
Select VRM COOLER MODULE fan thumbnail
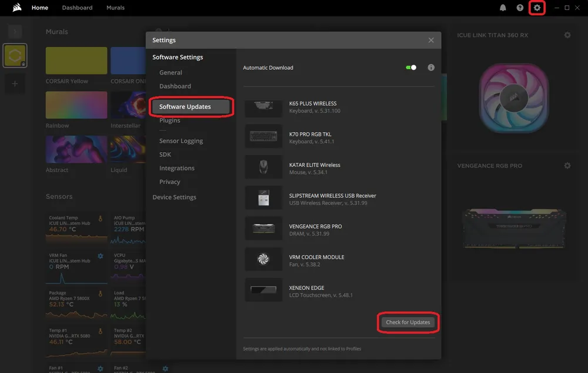click(x=263, y=259)
